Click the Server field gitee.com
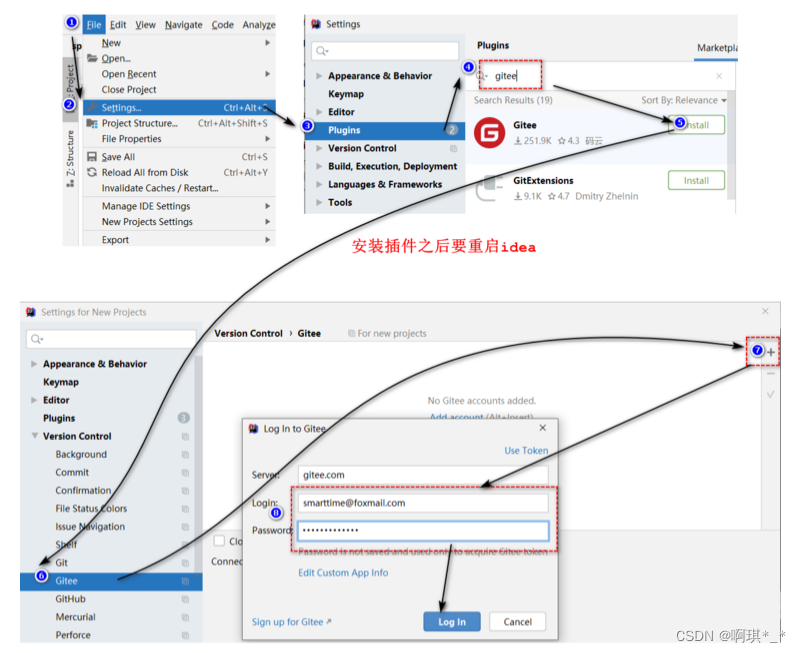 tap(423, 475)
